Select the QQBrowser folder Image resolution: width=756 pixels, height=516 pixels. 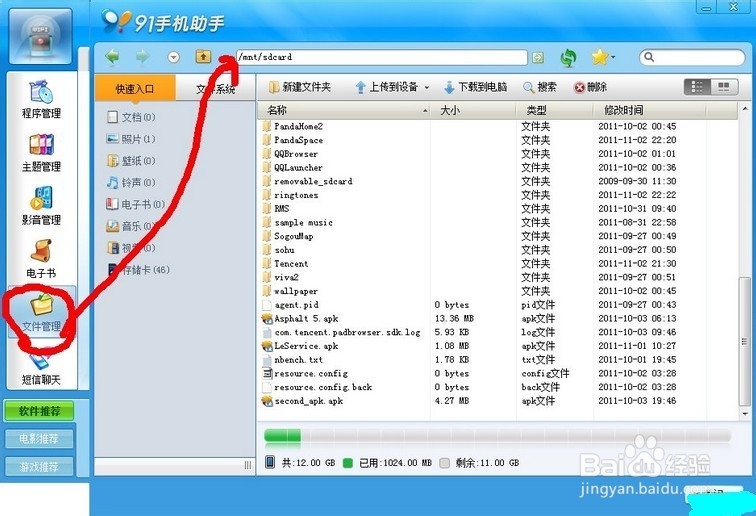click(x=291, y=154)
